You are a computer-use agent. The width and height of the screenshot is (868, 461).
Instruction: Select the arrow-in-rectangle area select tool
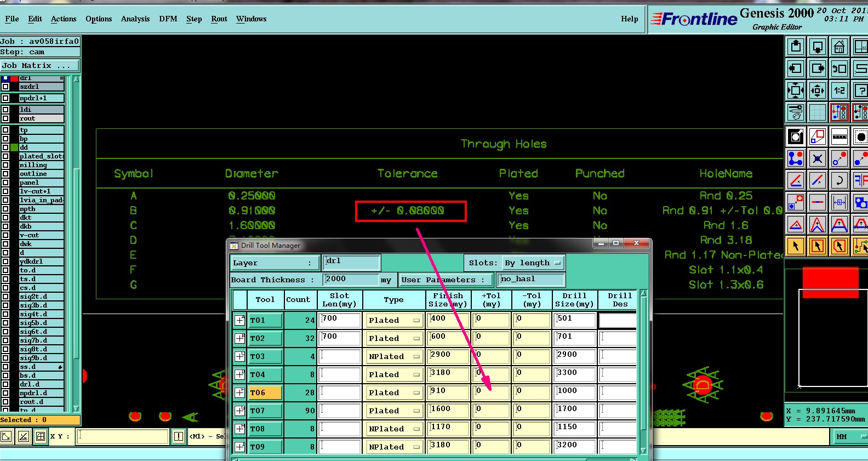click(x=818, y=246)
